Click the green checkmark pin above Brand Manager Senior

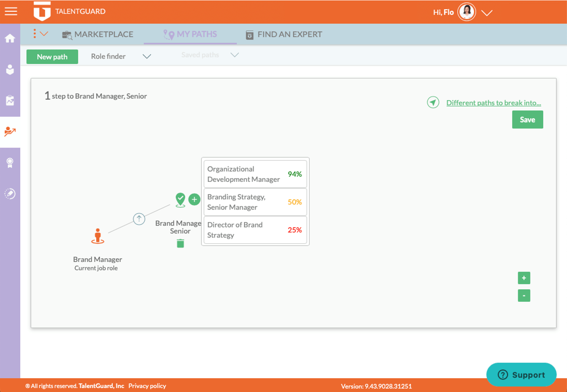pyautogui.click(x=180, y=199)
